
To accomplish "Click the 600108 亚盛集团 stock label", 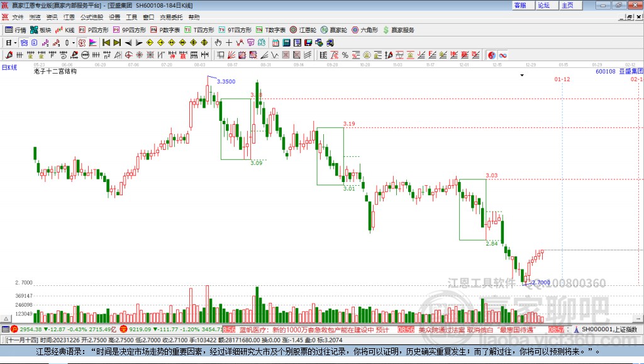I will [x=619, y=71].
